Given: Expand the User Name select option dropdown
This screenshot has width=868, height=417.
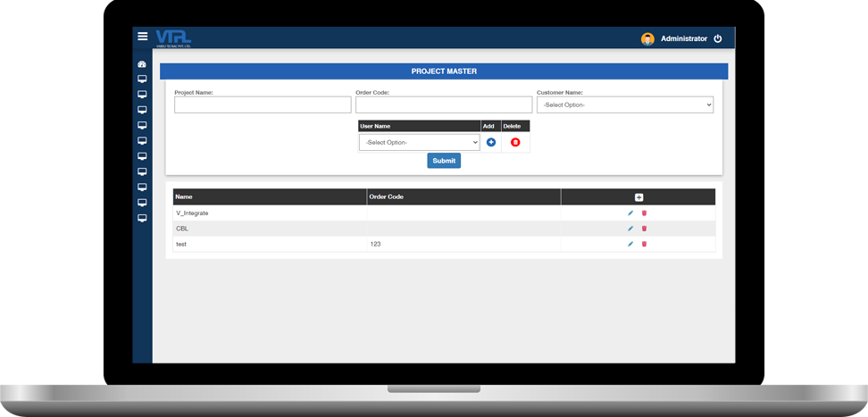Looking at the screenshot, I should 419,143.
